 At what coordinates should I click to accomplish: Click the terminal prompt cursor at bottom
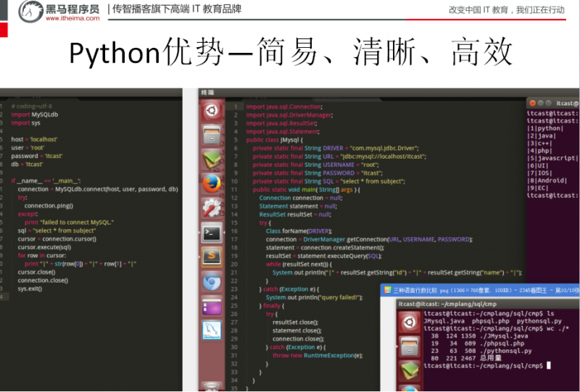click(549, 366)
